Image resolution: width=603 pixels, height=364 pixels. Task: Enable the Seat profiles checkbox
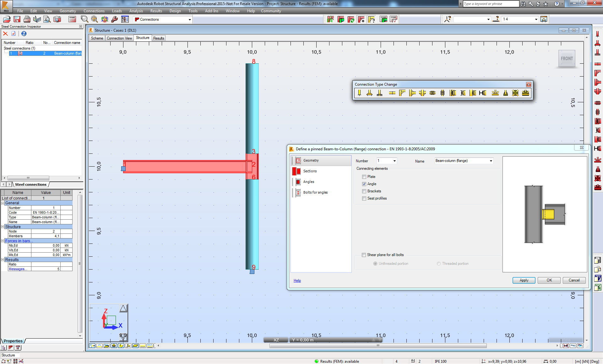point(364,198)
